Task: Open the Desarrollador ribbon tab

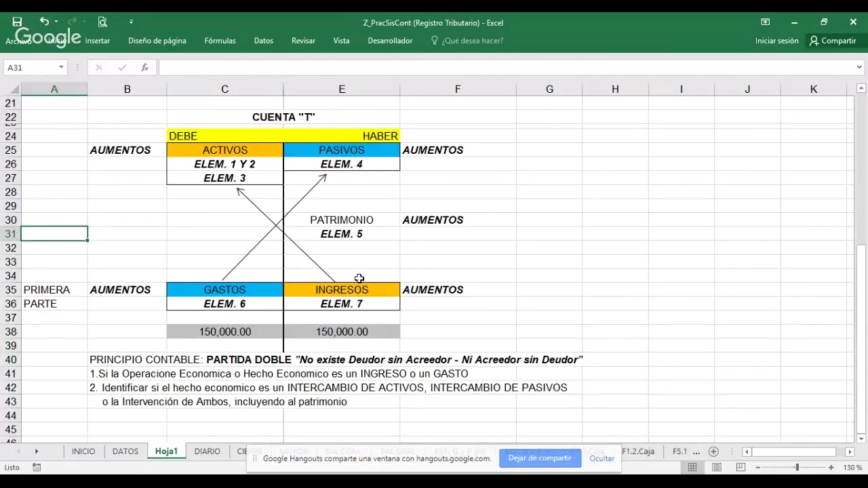Action: (x=390, y=41)
